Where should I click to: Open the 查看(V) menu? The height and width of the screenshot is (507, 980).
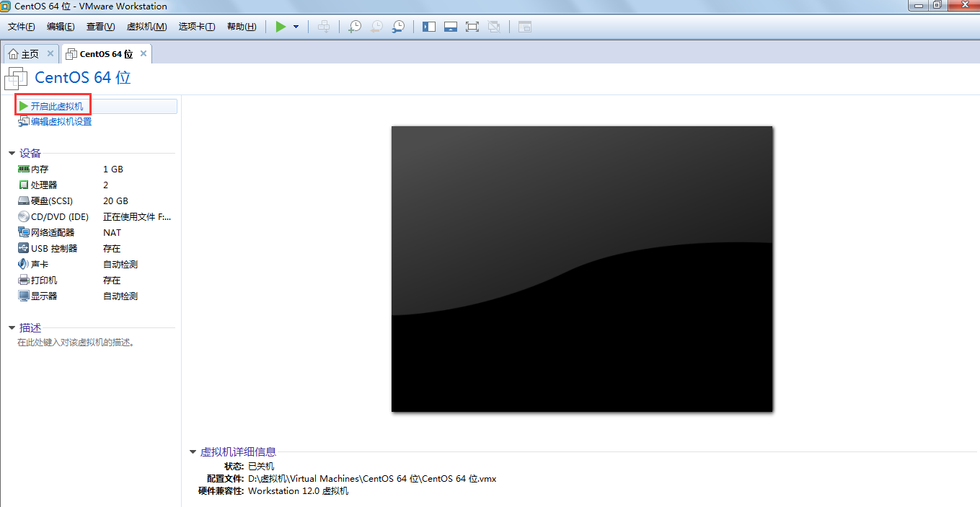coord(100,27)
